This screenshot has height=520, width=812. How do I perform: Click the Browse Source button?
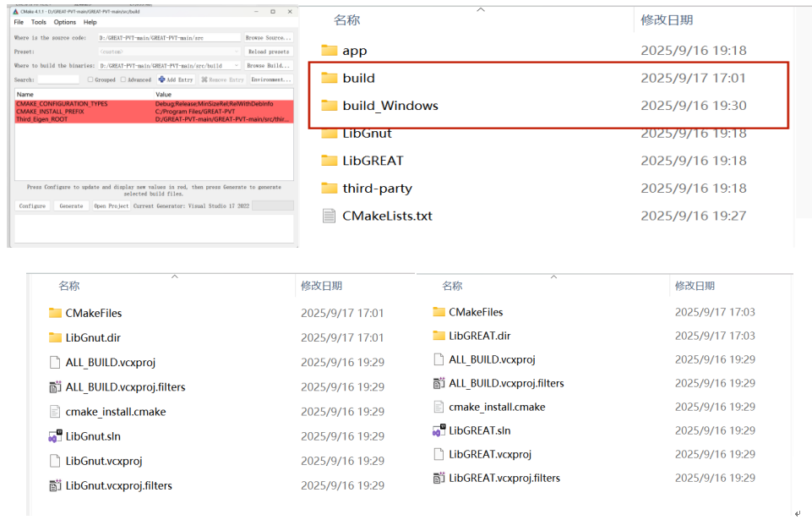268,38
